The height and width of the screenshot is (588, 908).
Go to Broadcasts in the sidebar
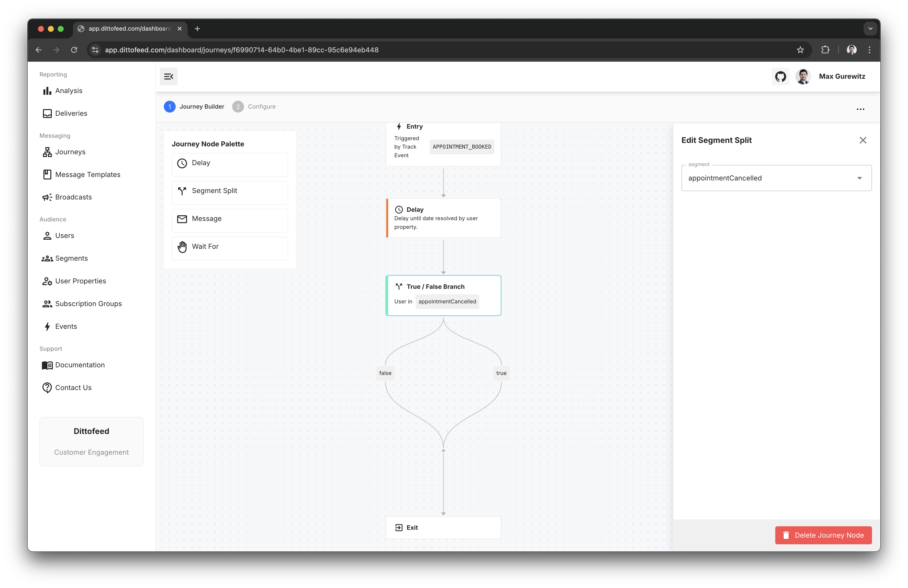click(x=73, y=197)
